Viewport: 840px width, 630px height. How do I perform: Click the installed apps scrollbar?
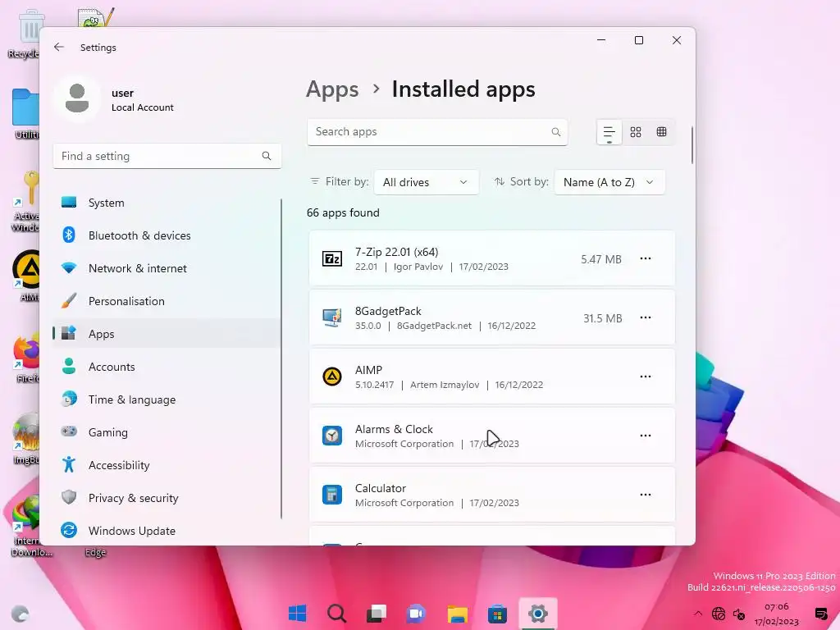point(692,144)
